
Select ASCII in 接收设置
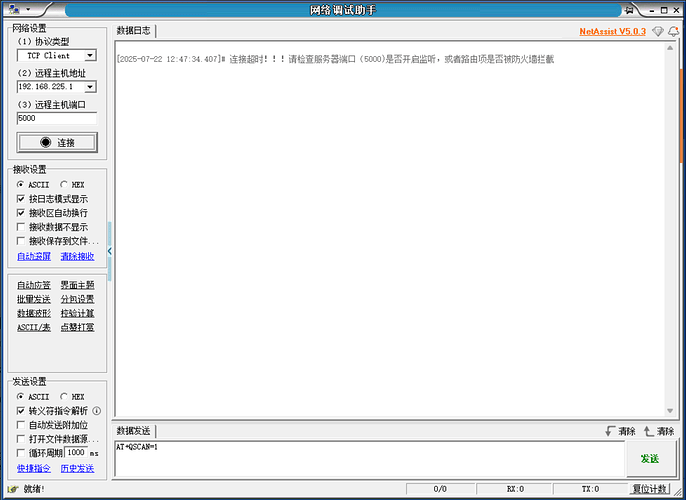pos(33,185)
